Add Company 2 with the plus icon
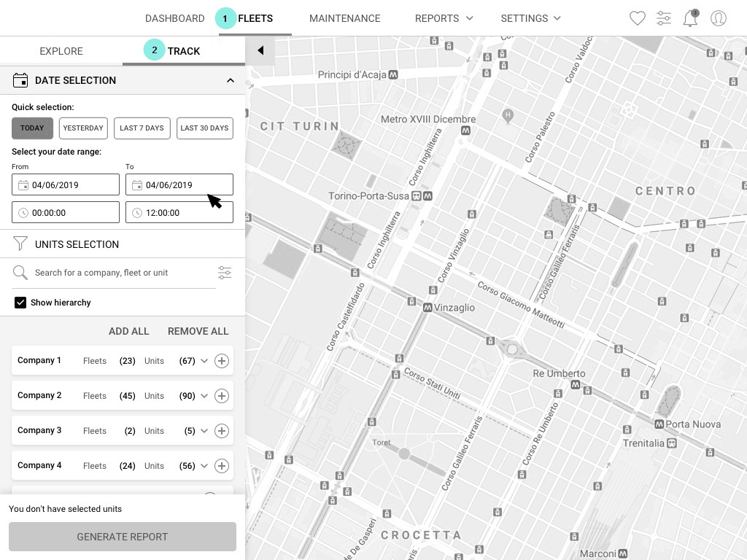The height and width of the screenshot is (560, 747). point(222,396)
